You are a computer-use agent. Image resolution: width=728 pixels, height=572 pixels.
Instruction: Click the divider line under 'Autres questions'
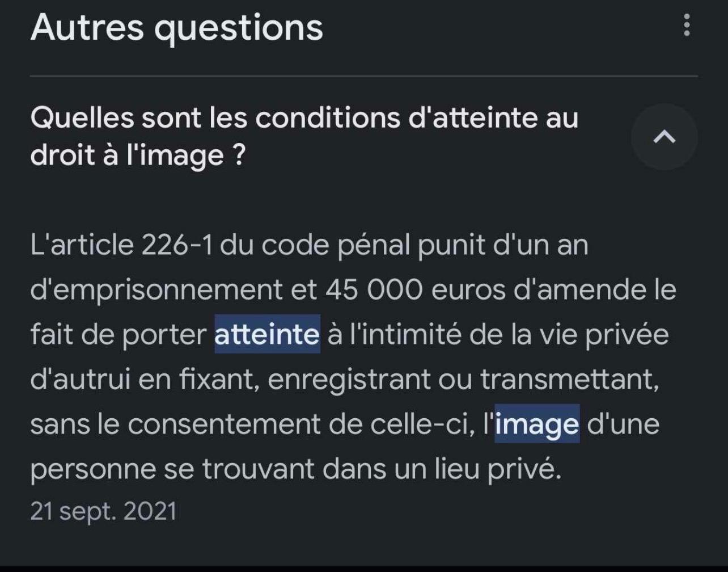click(x=364, y=75)
